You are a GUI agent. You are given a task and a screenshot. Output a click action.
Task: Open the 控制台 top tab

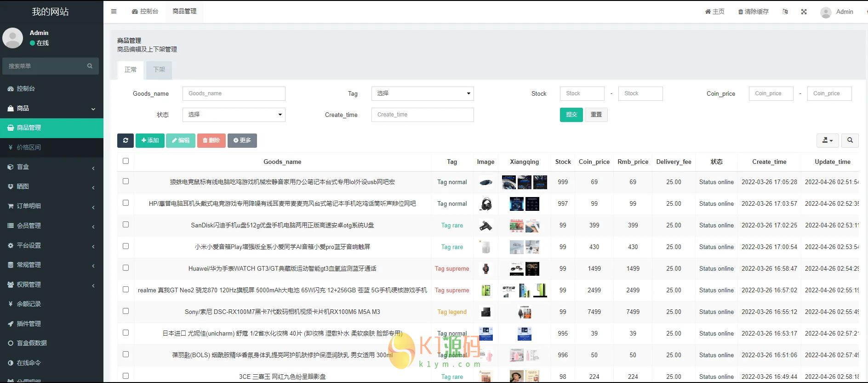click(x=145, y=12)
